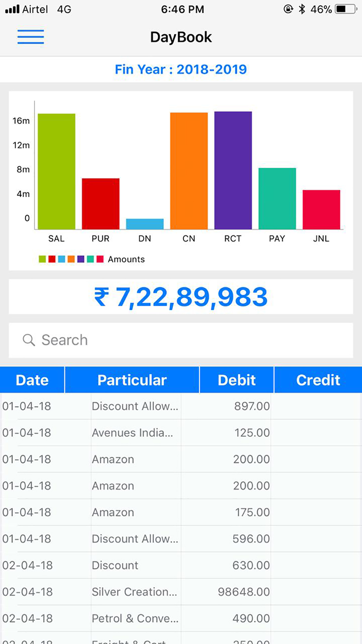Open the hamburger menu
The image size is (362, 644).
pyautogui.click(x=31, y=37)
